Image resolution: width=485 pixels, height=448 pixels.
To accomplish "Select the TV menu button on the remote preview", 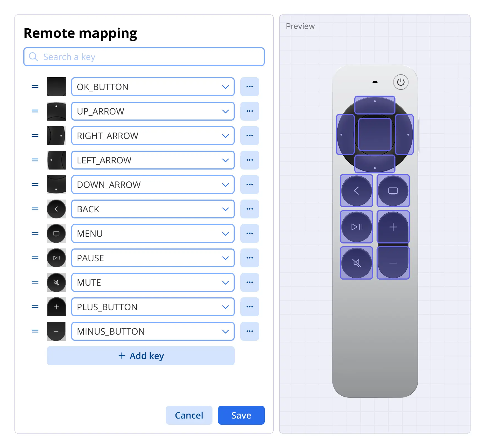I will pos(393,191).
